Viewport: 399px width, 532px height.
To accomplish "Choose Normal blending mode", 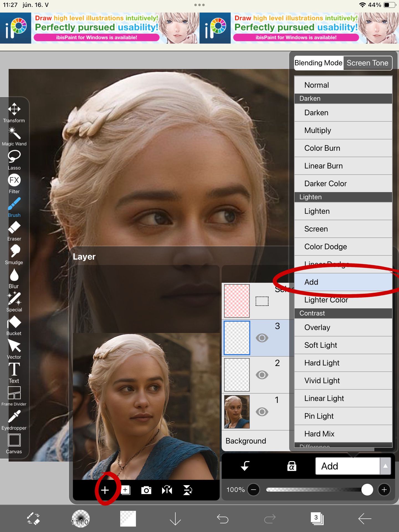I will tap(343, 85).
